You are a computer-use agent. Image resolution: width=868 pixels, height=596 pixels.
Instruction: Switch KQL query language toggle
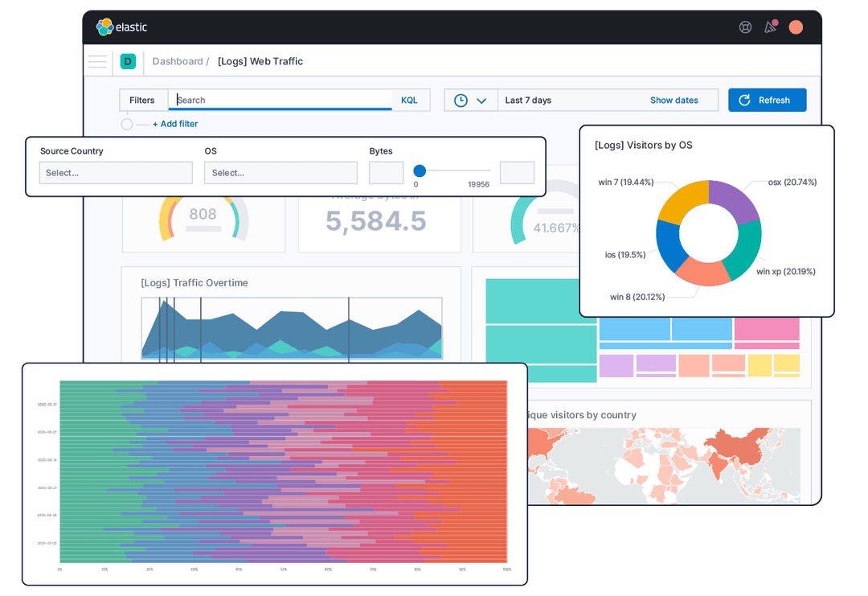[x=409, y=100]
